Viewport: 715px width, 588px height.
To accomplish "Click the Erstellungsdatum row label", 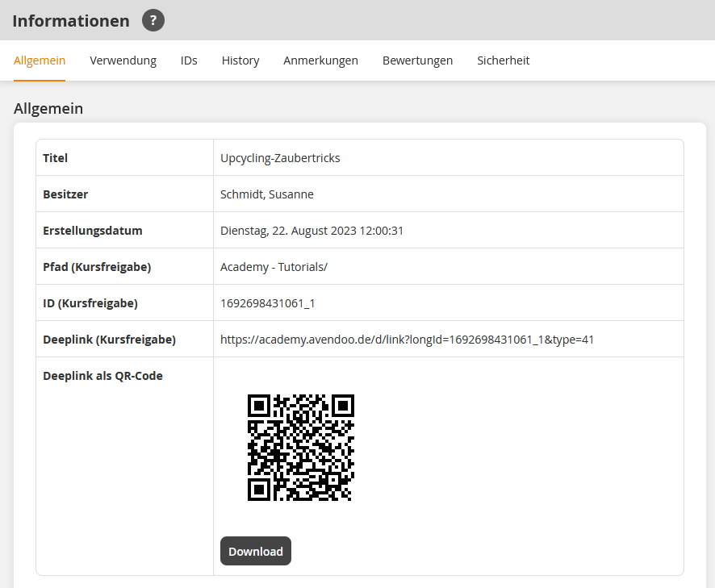I will (92, 231).
